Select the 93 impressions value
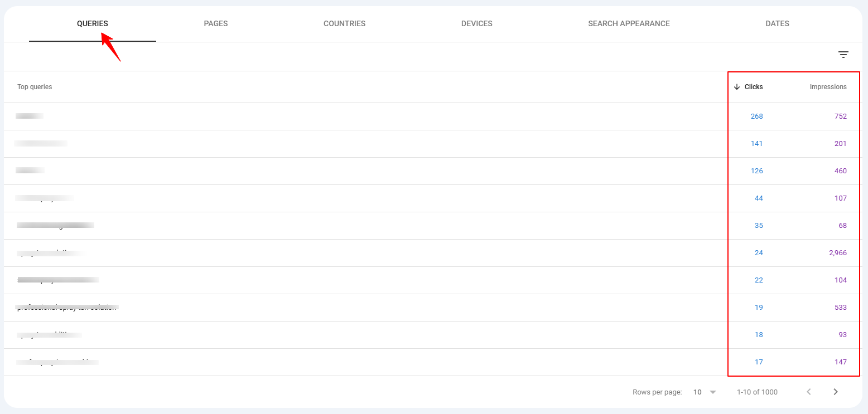Image resolution: width=868 pixels, height=414 pixels. (842, 335)
